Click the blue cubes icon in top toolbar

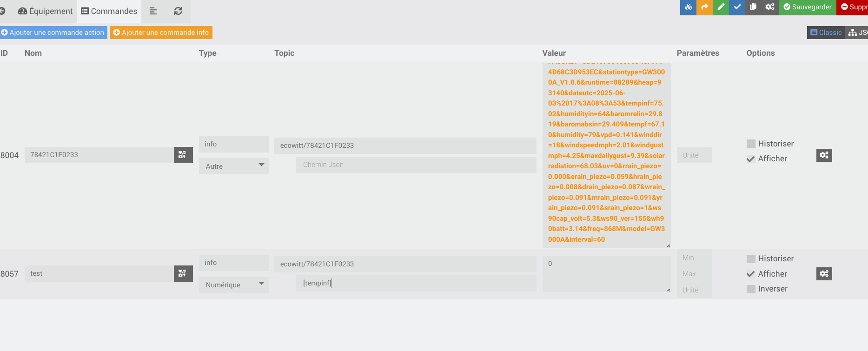pyautogui.click(x=688, y=7)
